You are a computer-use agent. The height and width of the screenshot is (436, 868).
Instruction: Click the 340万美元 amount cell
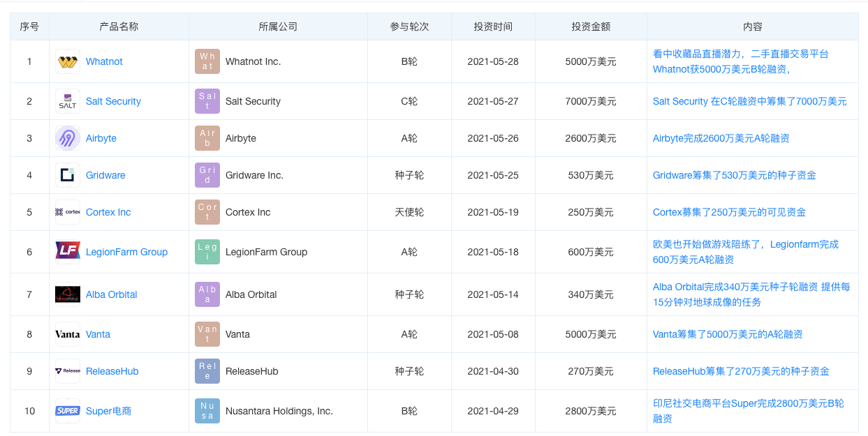click(591, 294)
